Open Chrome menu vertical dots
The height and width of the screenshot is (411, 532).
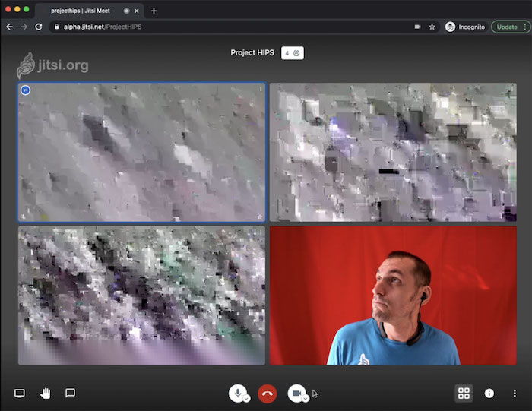525,27
